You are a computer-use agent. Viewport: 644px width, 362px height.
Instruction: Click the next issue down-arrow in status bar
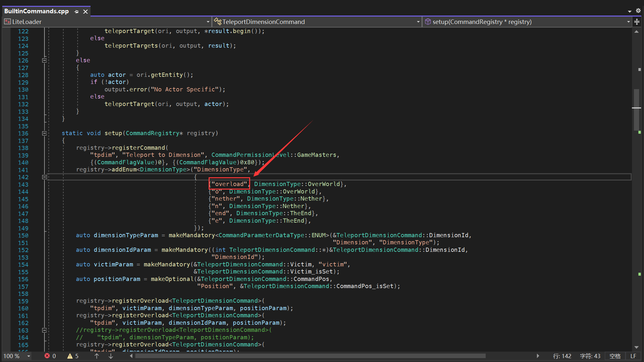click(111, 356)
